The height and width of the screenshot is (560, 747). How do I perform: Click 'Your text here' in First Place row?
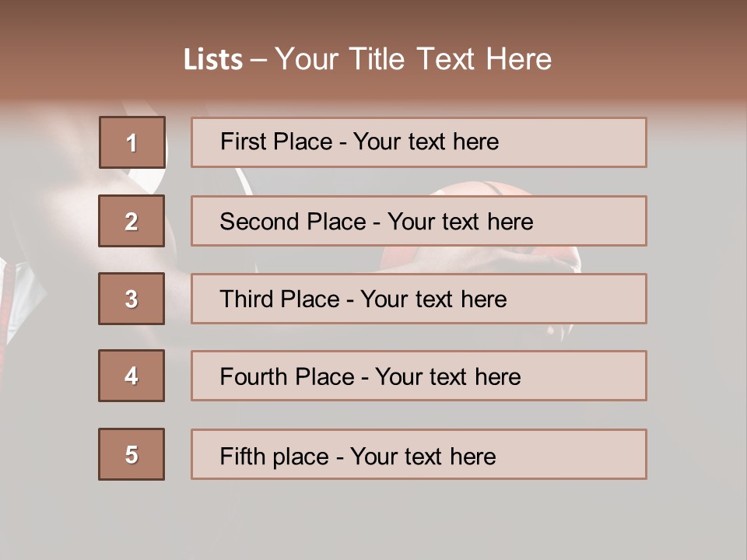426,142
